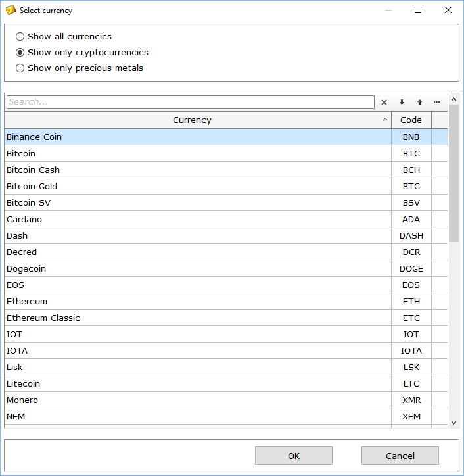Image resolution: width=464 pixels, height=476 pixels.
Task: Maximize the Select currency window
Action: coord(418,10)
